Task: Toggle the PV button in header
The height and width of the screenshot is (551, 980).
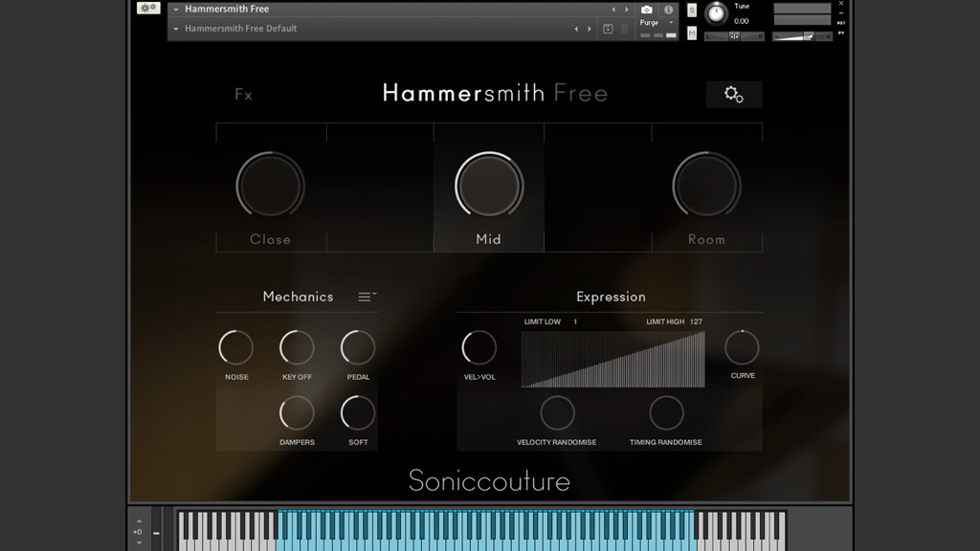Action: 841,33
